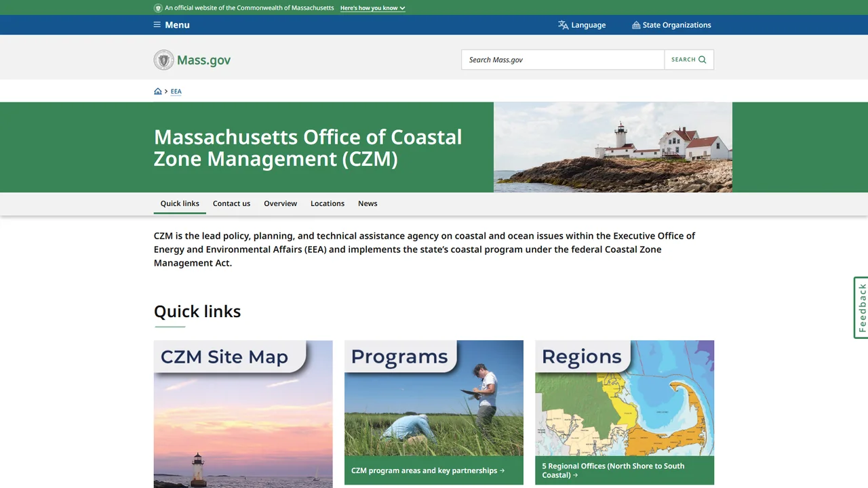
Task: Click the magnifying glass search icon
Action: click(703, 60)
